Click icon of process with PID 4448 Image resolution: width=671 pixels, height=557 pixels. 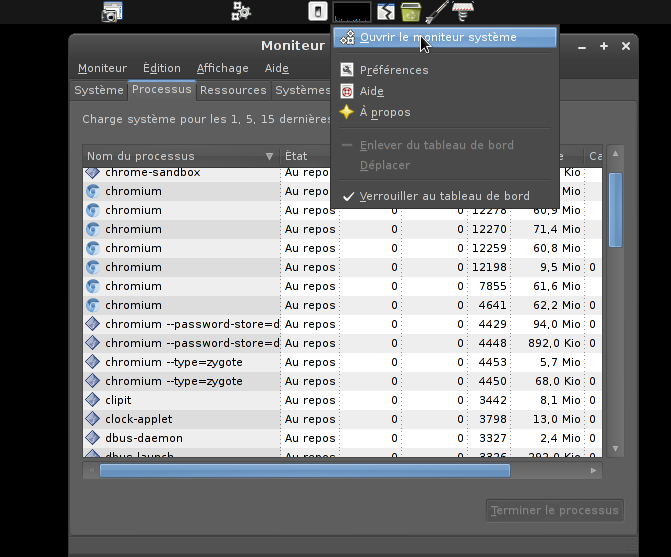92,343
